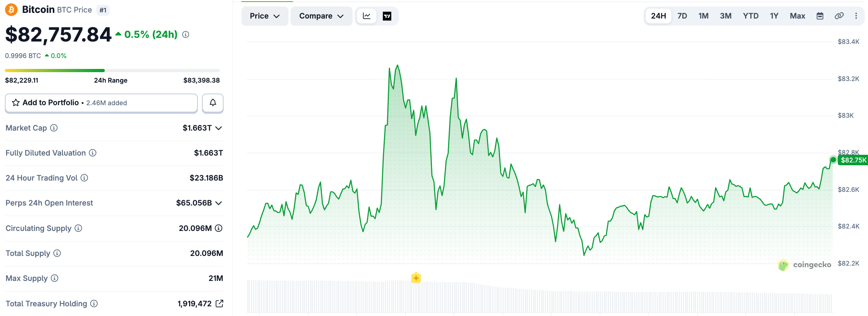Select the 7D time range tab
The image size is (868, 316).
682,16
